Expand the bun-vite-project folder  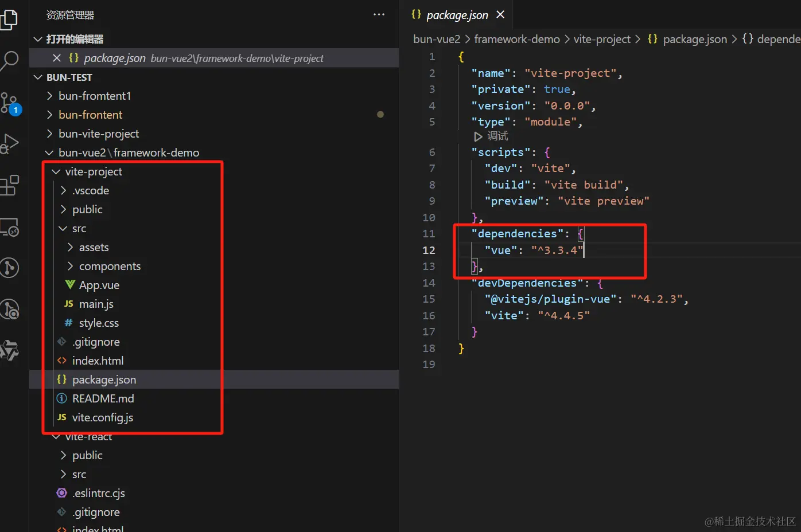(x=49, y=134)
